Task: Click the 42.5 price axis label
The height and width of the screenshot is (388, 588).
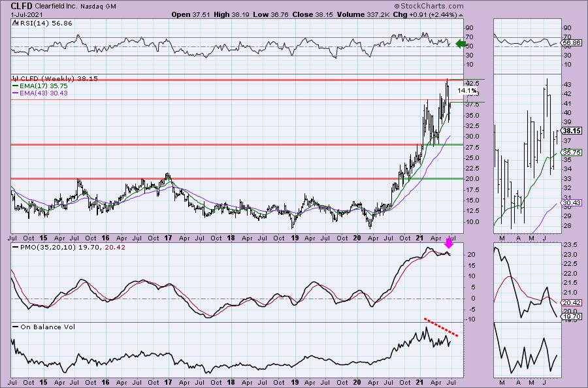Action: [x=472, y=83]
